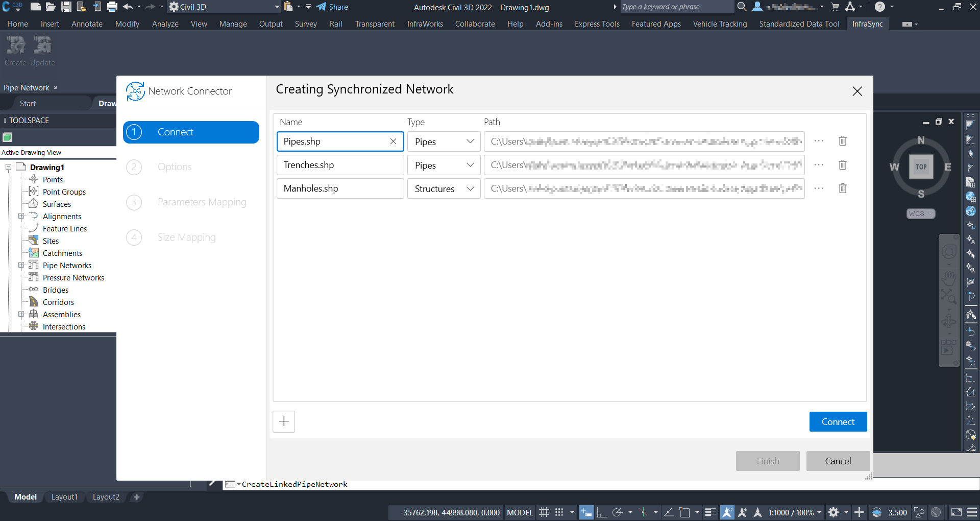Open the WCS dropdown under ViewCube
The height and width of the screenshot is (521, 980).
point(921,214)
